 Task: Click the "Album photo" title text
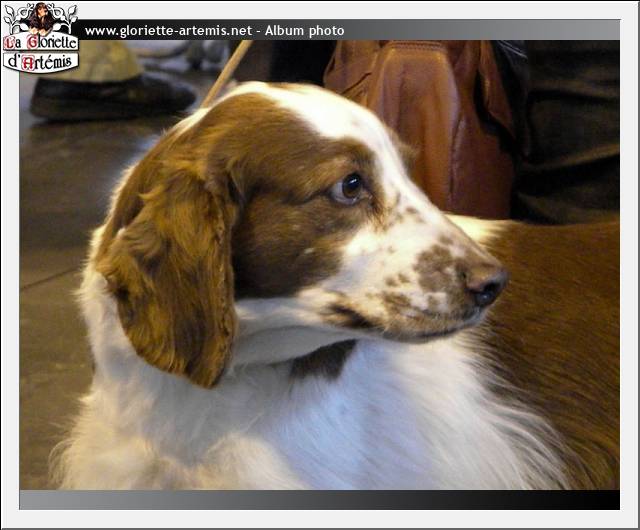point(312,31)
